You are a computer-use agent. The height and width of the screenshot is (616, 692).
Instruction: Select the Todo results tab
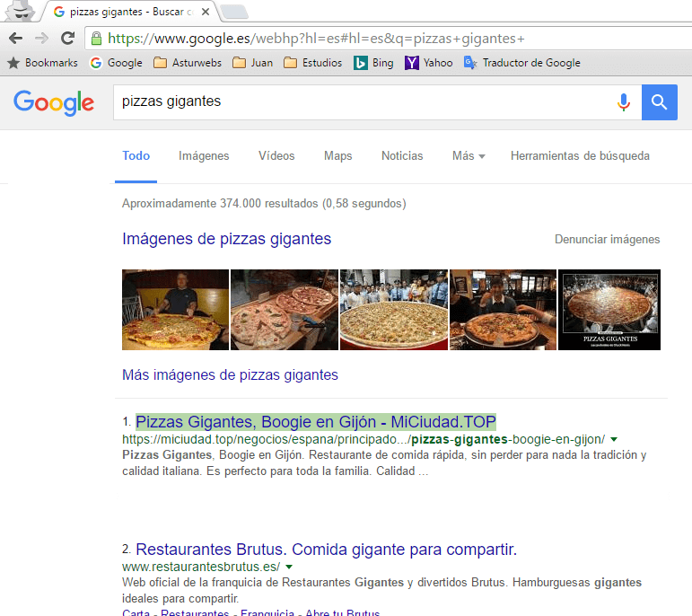pos(136,156)
